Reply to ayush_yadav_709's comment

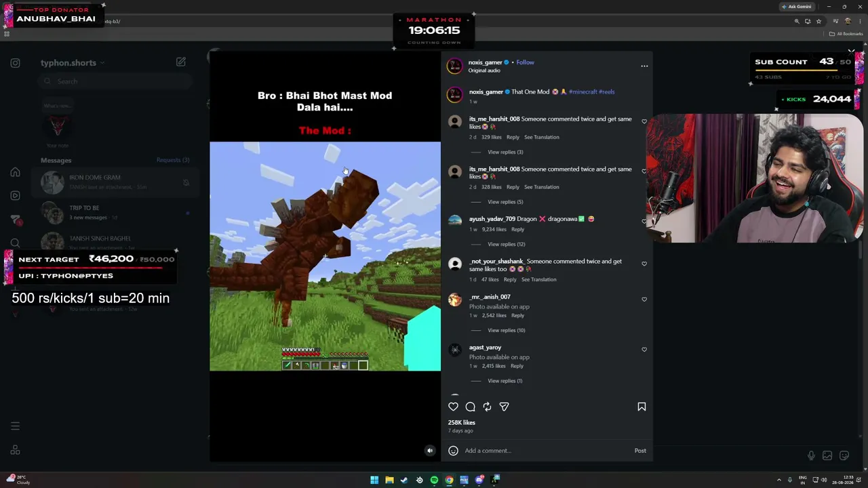click(517, 229)
